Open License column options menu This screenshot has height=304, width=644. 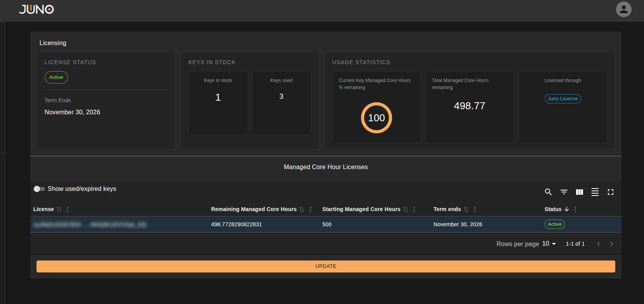68,210
